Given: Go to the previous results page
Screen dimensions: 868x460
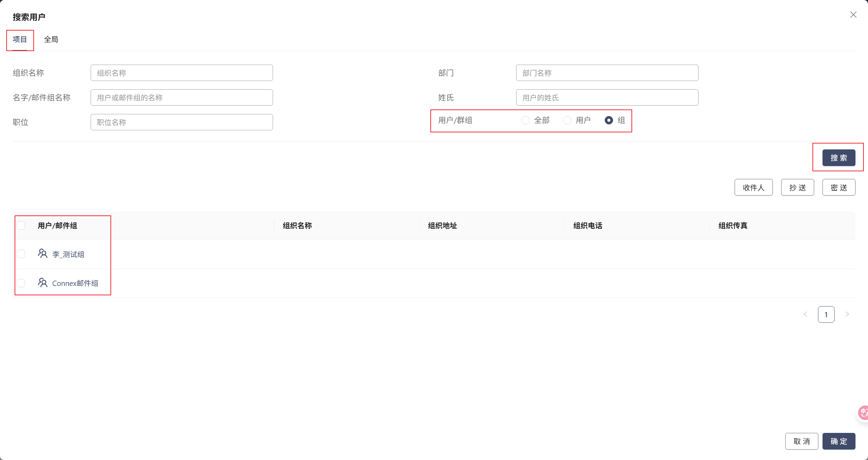Looking at the screenshot, I should click(x=805, y=314).
